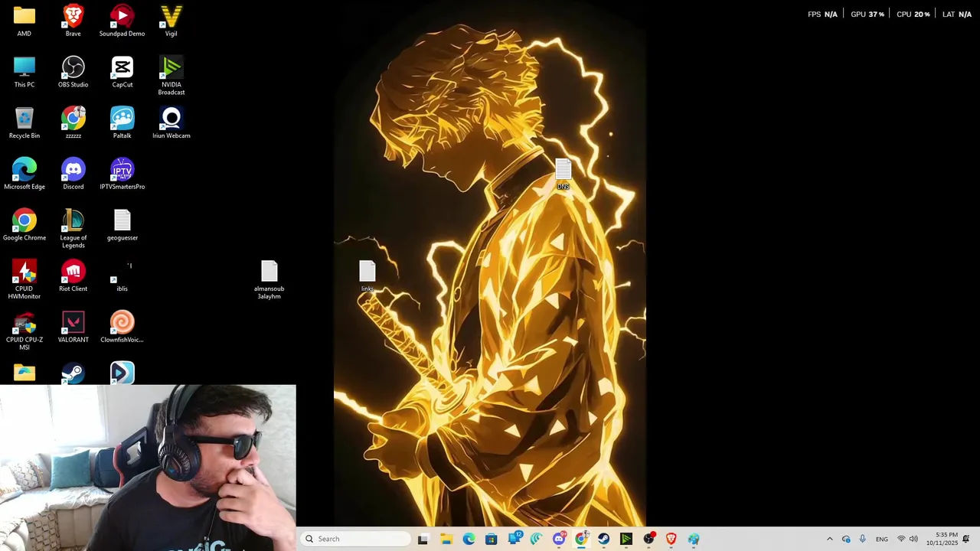This screenshot has width=980, height=551.
Task: Click the microphone tray icon
Action: (862, 539)
